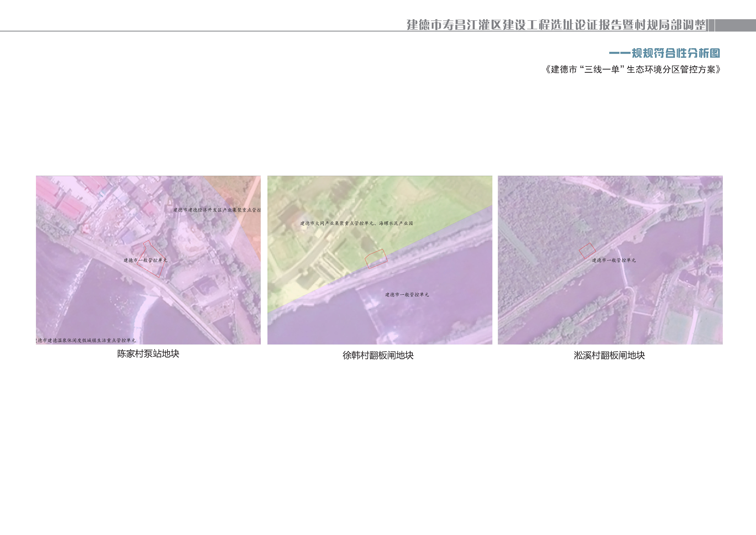The image size is (756, 535).
Task: Click the report title 建德市寿昌江灌区建设工程 header
Action: coord(556,25)
